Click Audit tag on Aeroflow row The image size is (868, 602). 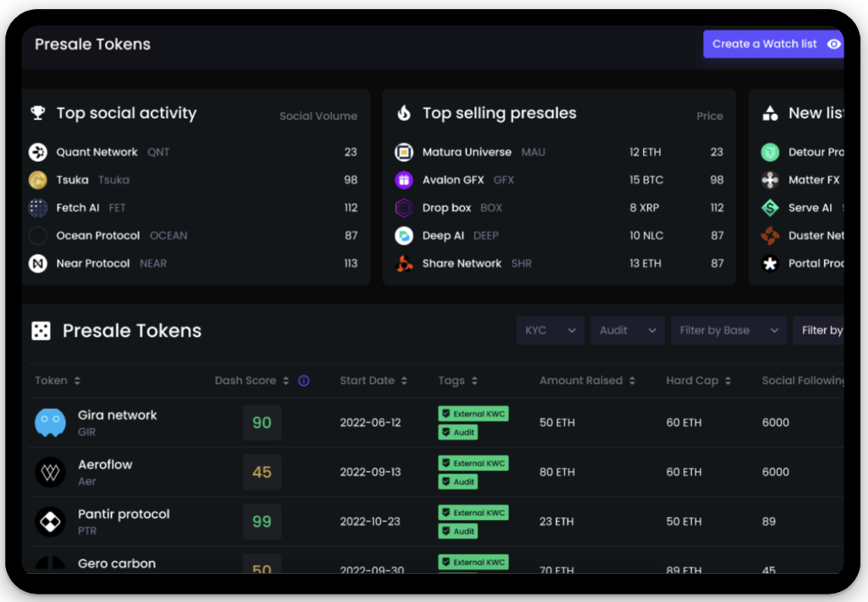[x=458, y=482]
